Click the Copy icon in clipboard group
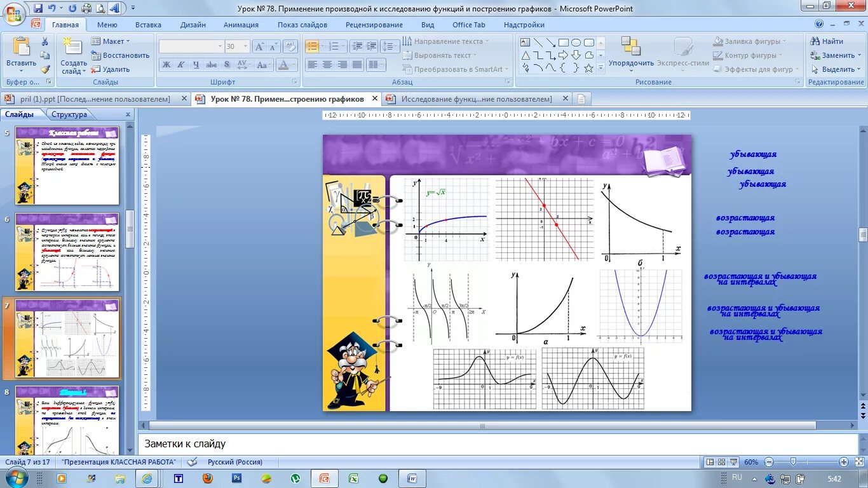Image resolution: width=868 pixels, height=488 pixels. point(45,55)
